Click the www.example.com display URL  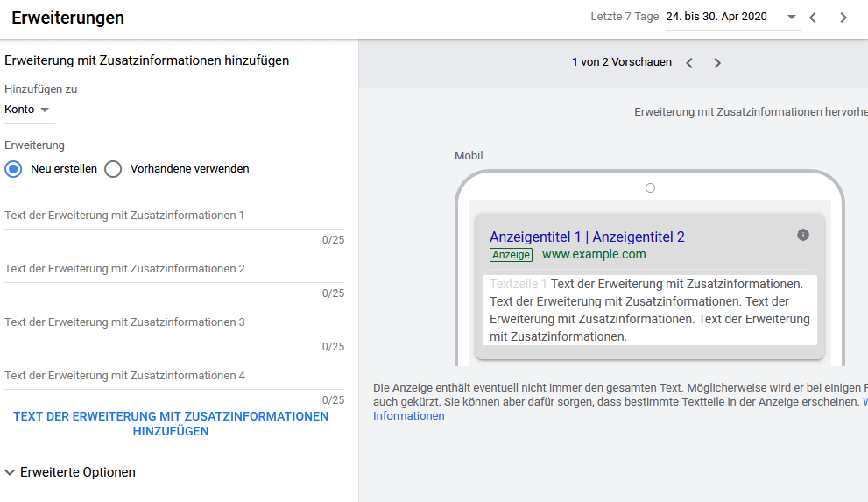click(594, 255)
